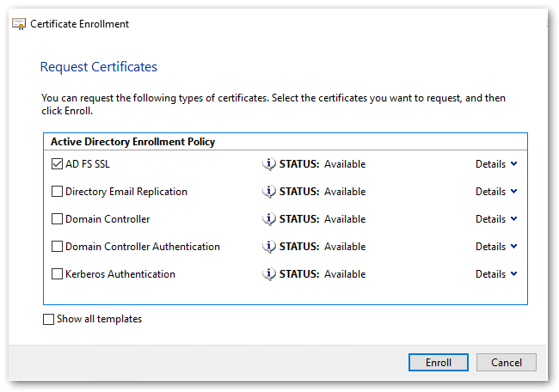Select the Domain Controller certificate checkbox
Image resolution: width=559 pixels, height=392 pixels.
58,219
